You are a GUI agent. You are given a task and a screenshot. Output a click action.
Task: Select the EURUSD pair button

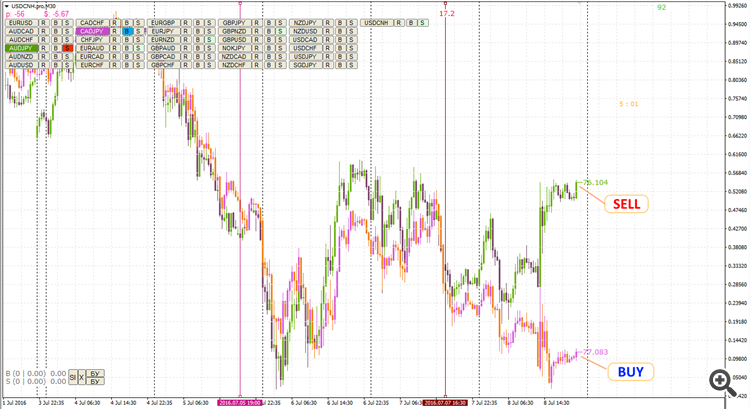pos(21,23)
